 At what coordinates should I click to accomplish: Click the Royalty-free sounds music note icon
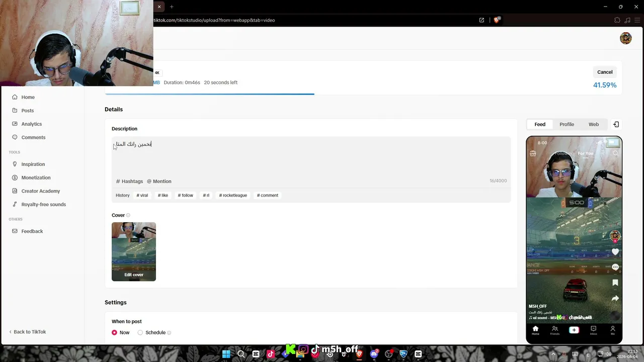15,205
